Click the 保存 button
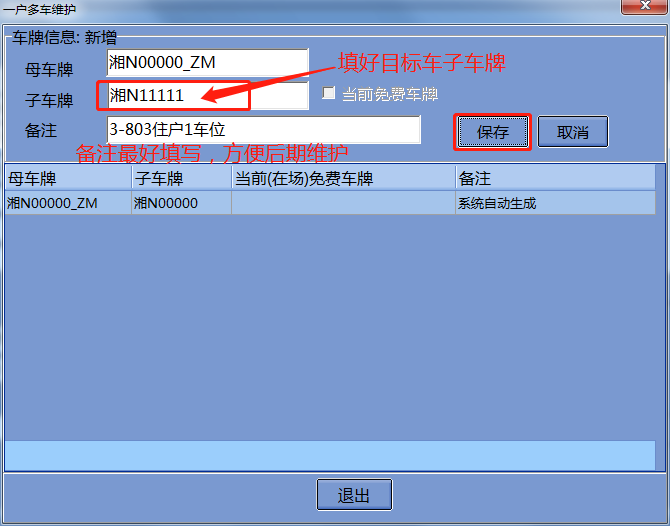670x526 pixels. click(492, 132)
